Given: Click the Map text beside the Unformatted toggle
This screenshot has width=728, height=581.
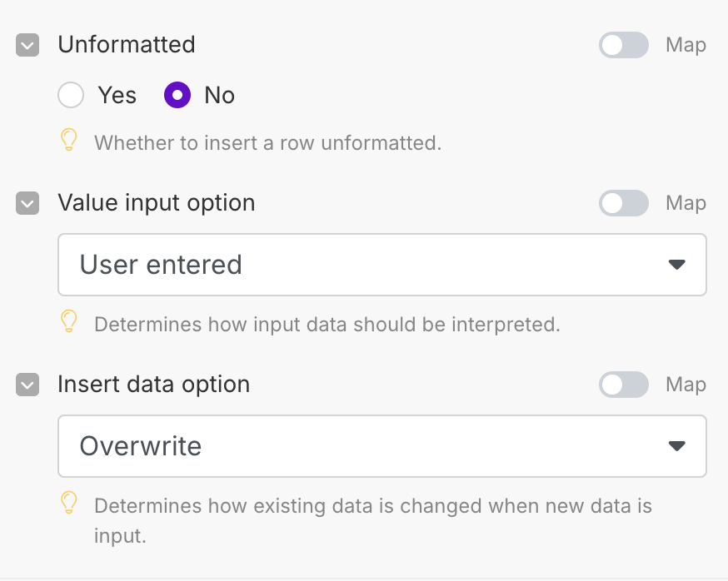Looking at the screenshot, I should click(x=686, y=45).
